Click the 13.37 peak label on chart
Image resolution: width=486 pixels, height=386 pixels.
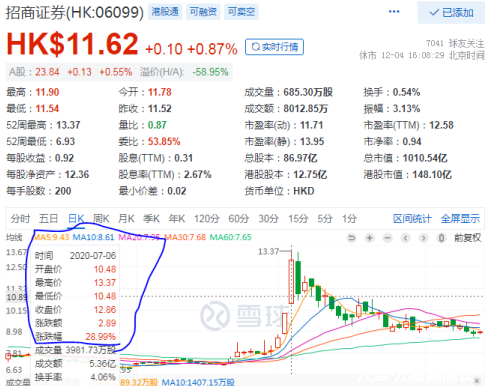point(268,252)
